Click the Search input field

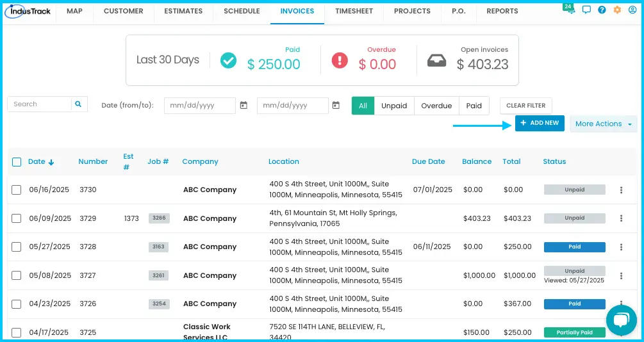tap(40, 104)
